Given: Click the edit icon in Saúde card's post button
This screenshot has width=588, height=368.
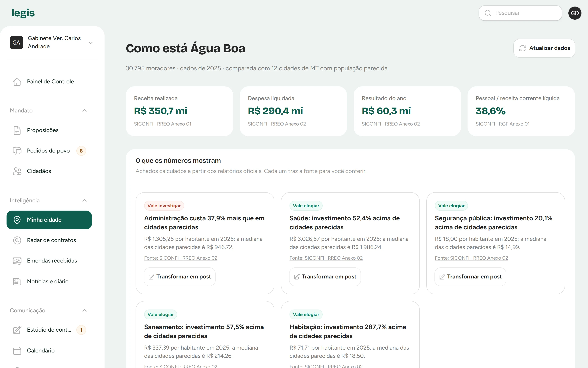Looking at the screenshot, I should [297, 277].
